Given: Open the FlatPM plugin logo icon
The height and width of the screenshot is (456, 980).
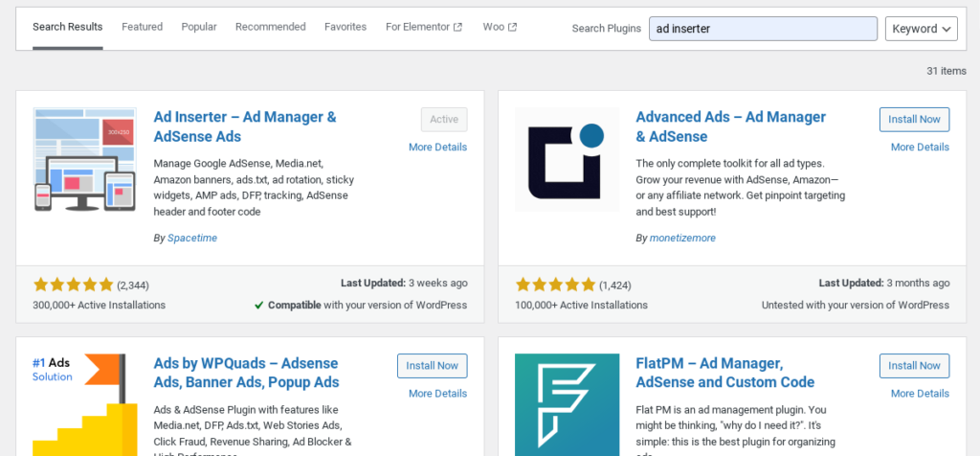Looking at the screenshot, I should 568,404.
